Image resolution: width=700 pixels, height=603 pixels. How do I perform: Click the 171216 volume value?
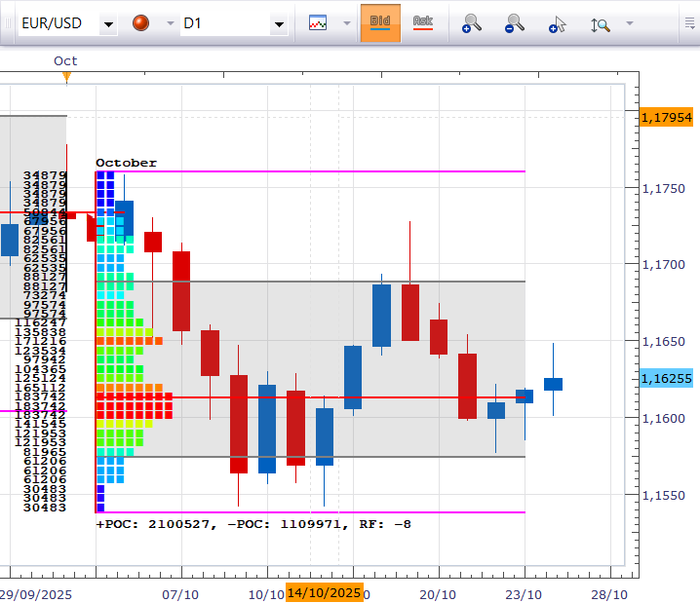tap(41, 341)
